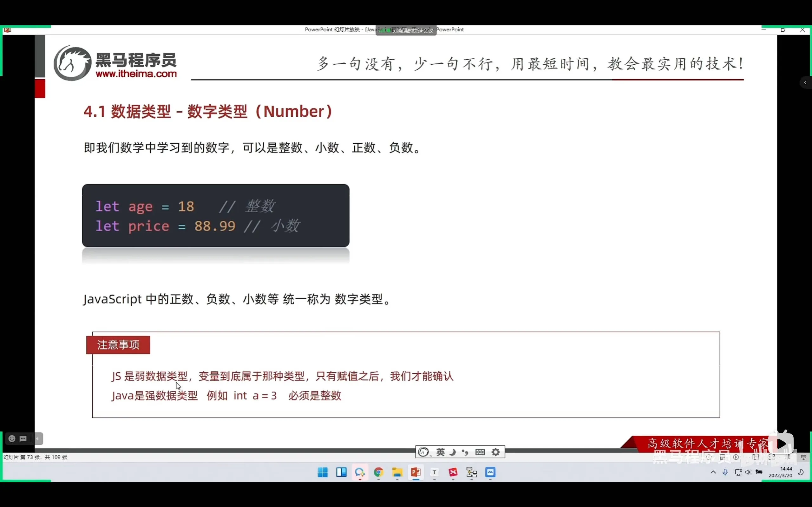Click the slide count status text
Viewport: 812px width, 507px height.
click(35, 457)
